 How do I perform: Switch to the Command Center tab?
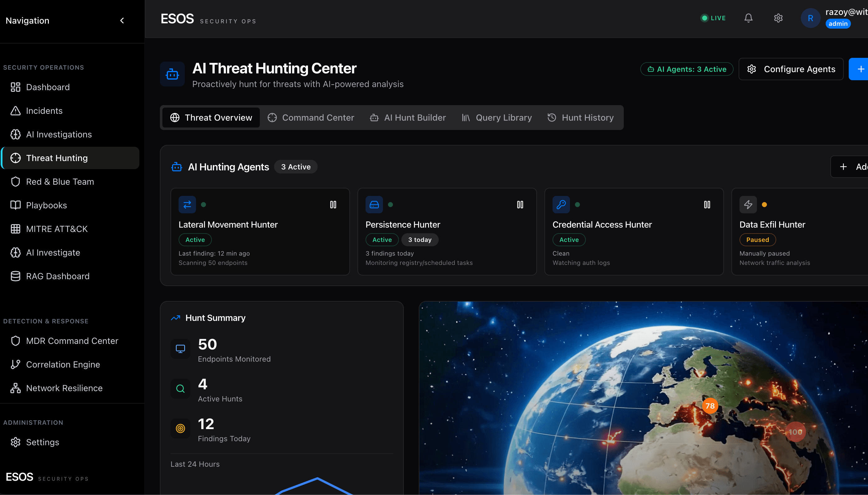[x=311, y=118]
